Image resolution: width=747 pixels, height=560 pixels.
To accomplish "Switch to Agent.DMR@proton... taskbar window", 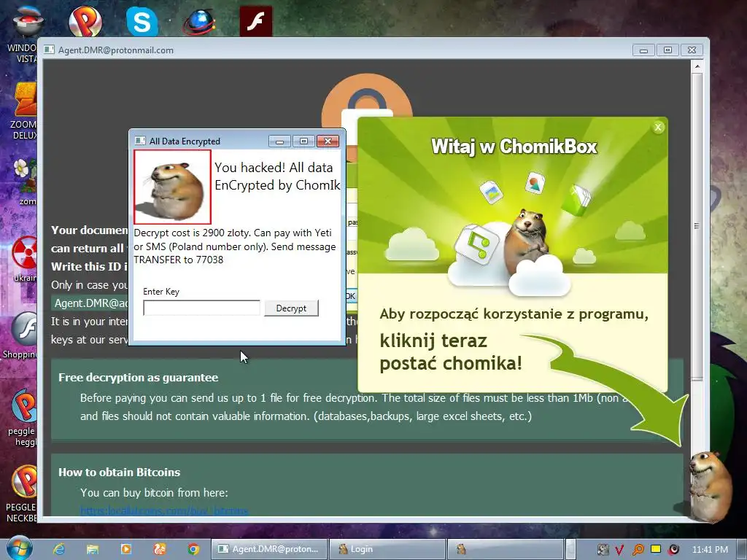I will (269, 549).
